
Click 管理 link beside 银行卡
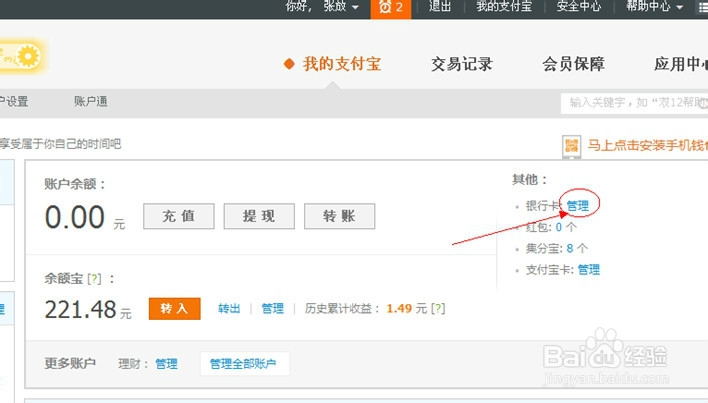(x=578, y=206)
